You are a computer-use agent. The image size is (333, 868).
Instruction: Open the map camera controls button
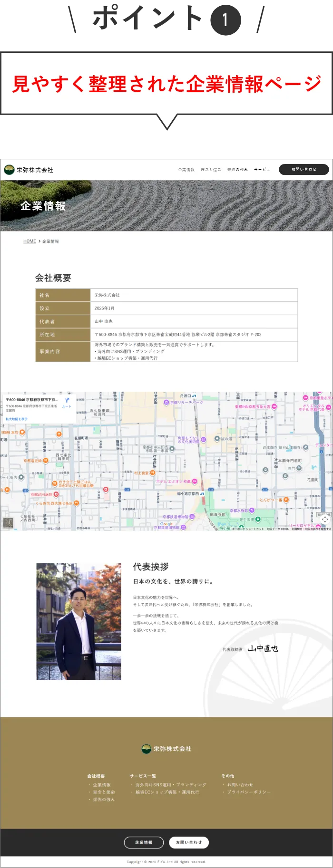click(324, 520)
